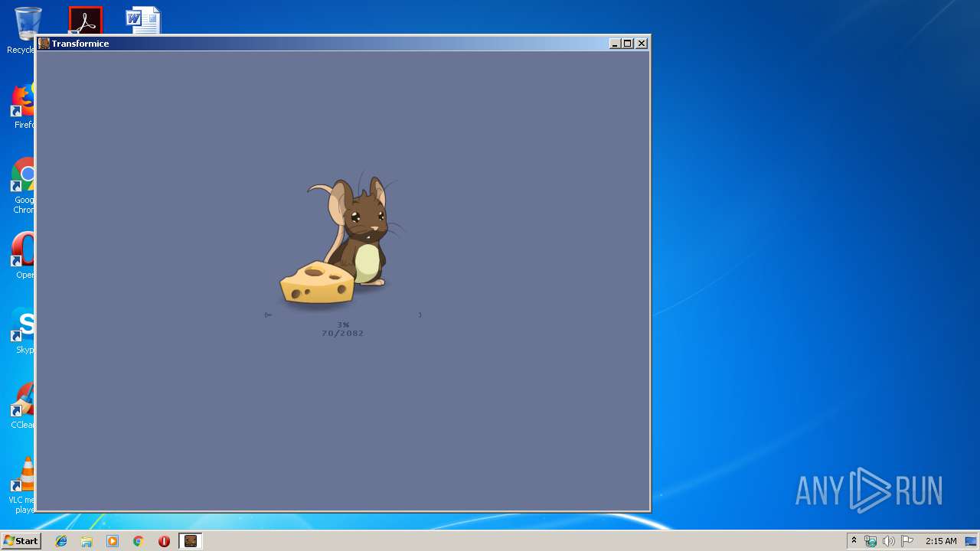Click the 70/2082 loading counter text

(343, 333)
